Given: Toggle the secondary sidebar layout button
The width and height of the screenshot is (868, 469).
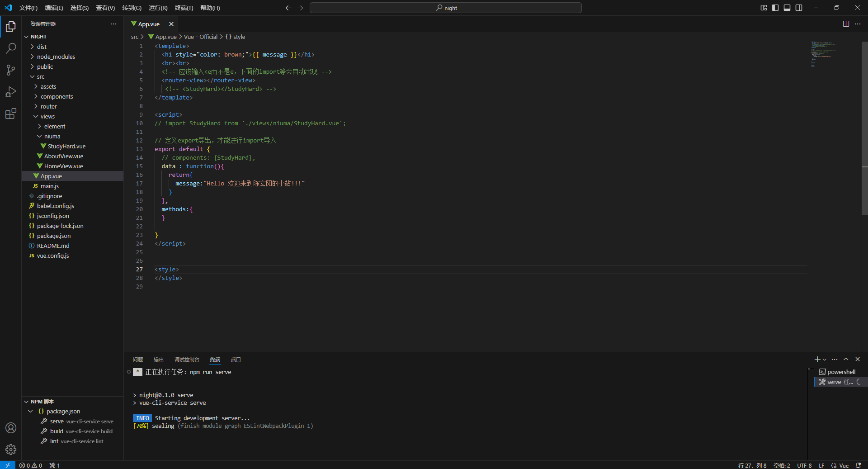Looking at the screenshot, I should point(799,8).
